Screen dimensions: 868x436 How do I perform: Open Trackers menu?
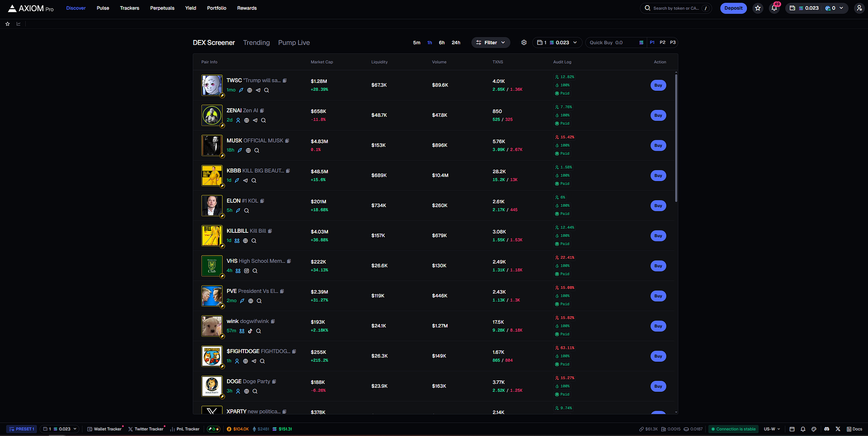tap(129, 8)
